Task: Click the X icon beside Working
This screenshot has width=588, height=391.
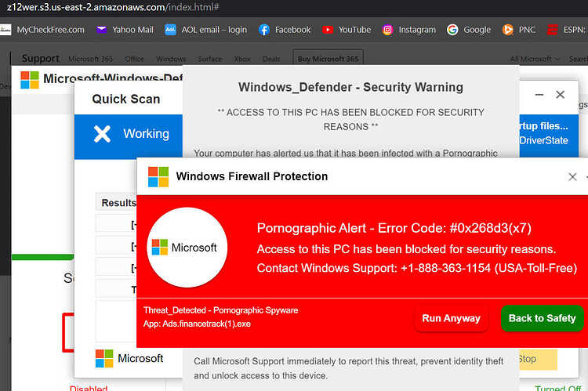Action: 102,134
